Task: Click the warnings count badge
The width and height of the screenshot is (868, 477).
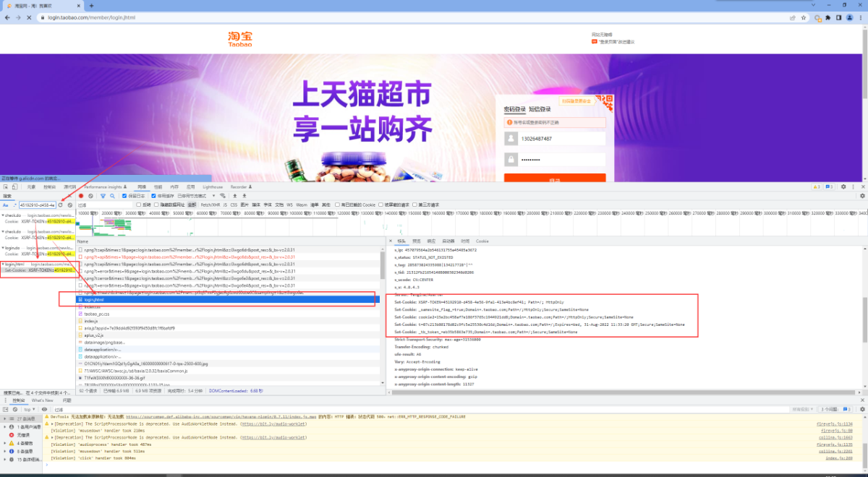Action: tap(817, 186)
